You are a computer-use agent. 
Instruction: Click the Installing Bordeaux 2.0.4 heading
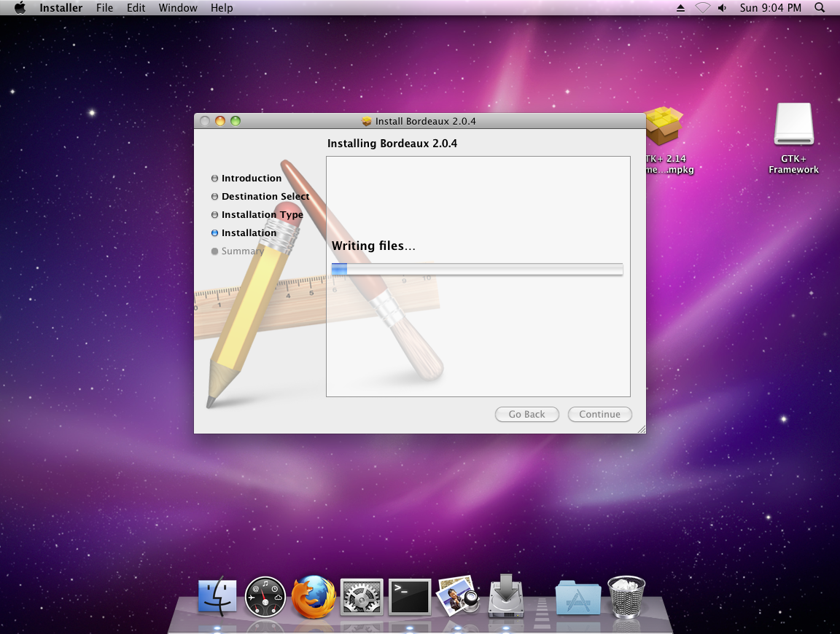tap(392, 143)
